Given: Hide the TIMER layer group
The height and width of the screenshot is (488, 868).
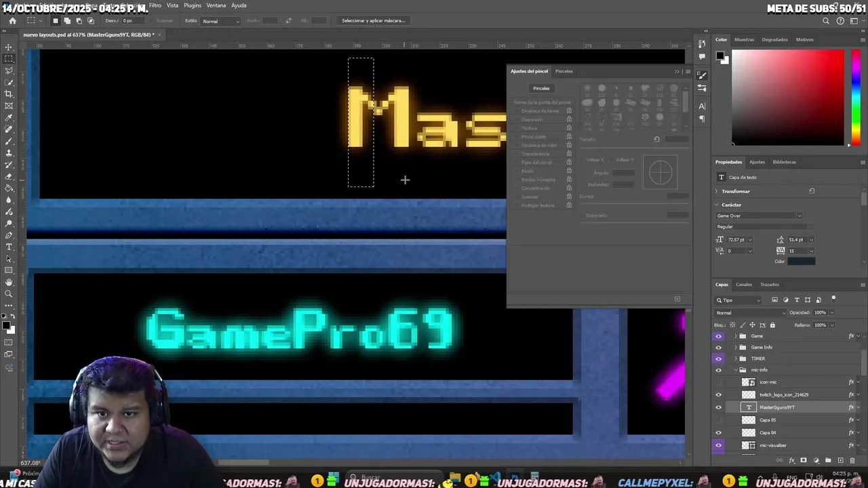Looking at the screenshot, I should (719, 359).
